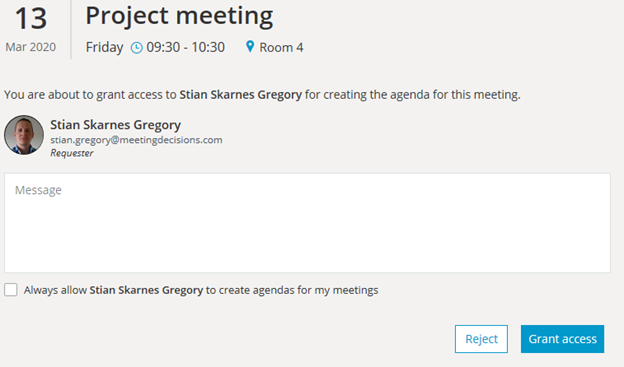The height and width of the screenshot is (367, 624).
Task: Click the date number 13
Action: pyautogui.click(x=31, y=19)
